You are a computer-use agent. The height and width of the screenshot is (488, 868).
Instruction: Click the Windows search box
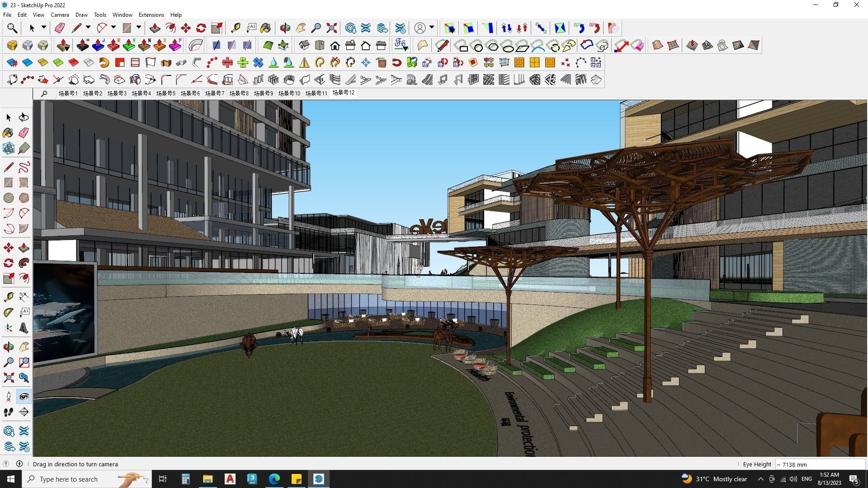(86, 479)
